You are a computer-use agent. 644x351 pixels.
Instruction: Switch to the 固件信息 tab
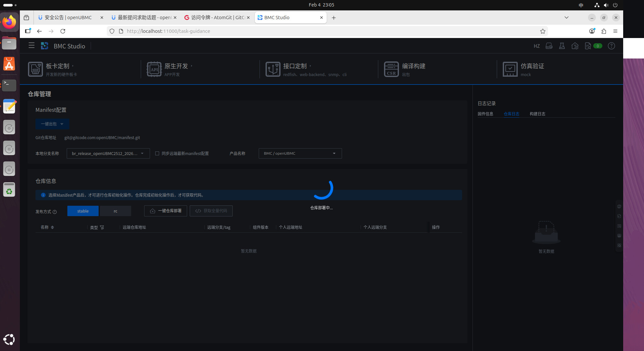point(485,114)
